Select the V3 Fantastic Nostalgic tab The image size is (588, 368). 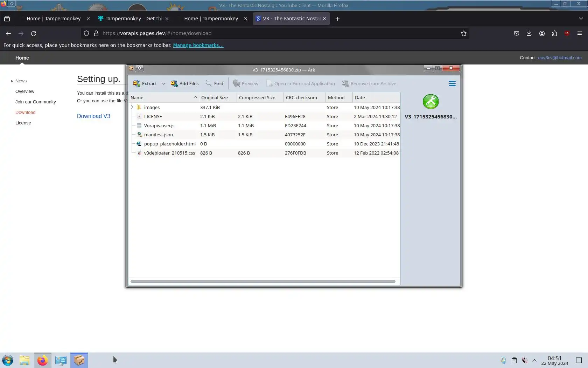pyautogui.click(x=291, y=19)
